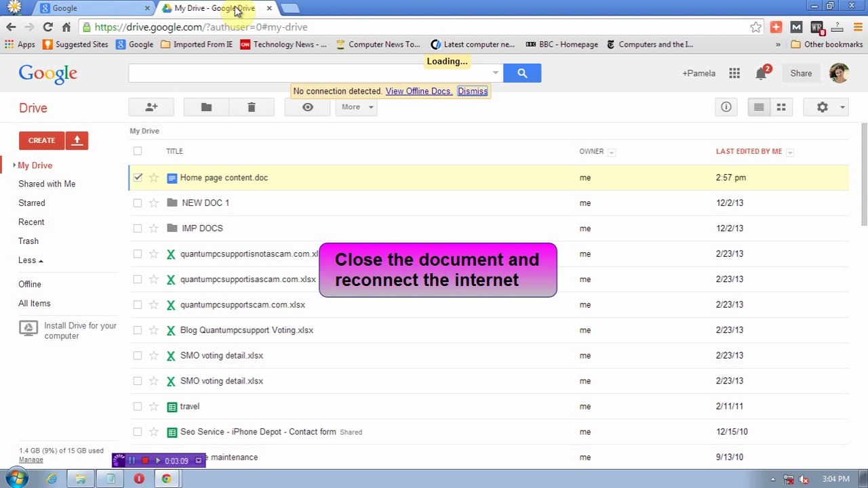Image resolution: width=868 pixels, height=488 pixels.
Task: Open the dropdown arrow beside settings gear
Action: [x=842, y=107]
